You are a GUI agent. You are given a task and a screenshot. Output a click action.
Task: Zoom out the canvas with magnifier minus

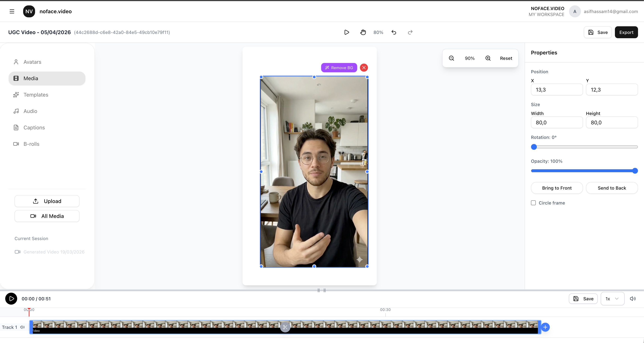click(x=451, y=58)
